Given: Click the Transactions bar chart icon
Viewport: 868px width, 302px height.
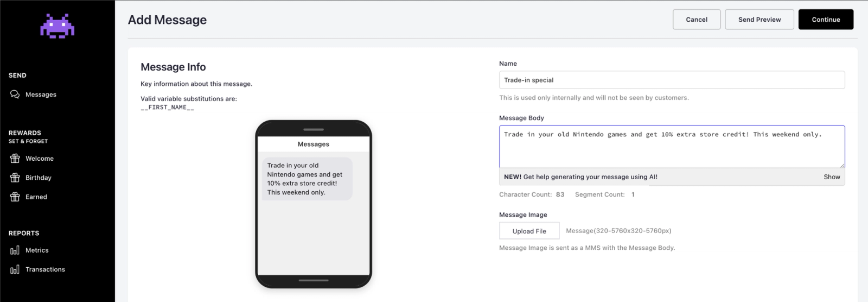Looking at the screenshot, I should pyautogui.click(x=15, y=269).
